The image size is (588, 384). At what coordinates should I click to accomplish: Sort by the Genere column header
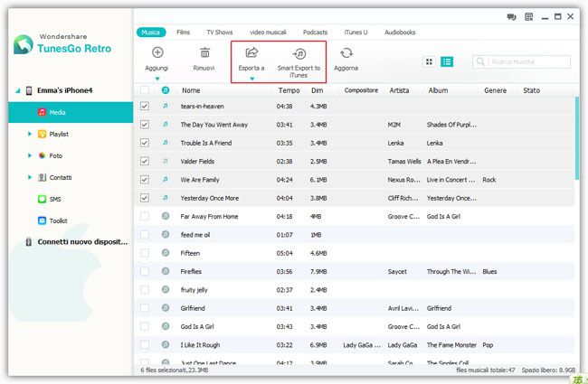click(496, 90)
